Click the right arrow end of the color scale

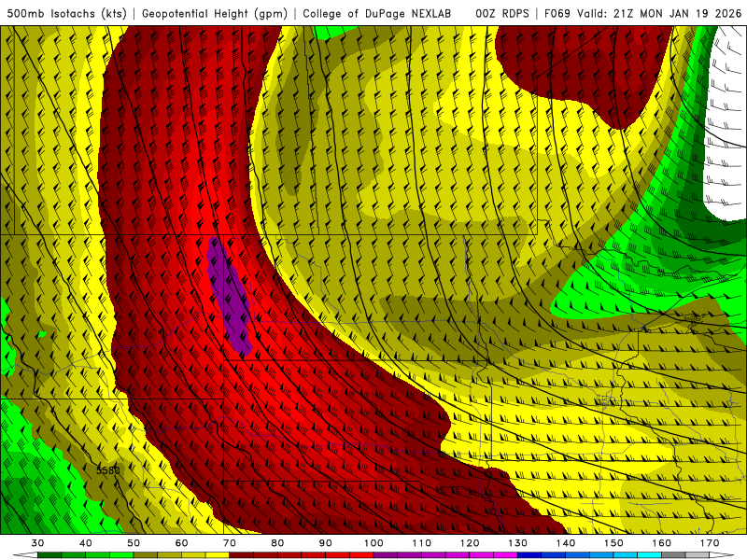[x=722, y=555]
